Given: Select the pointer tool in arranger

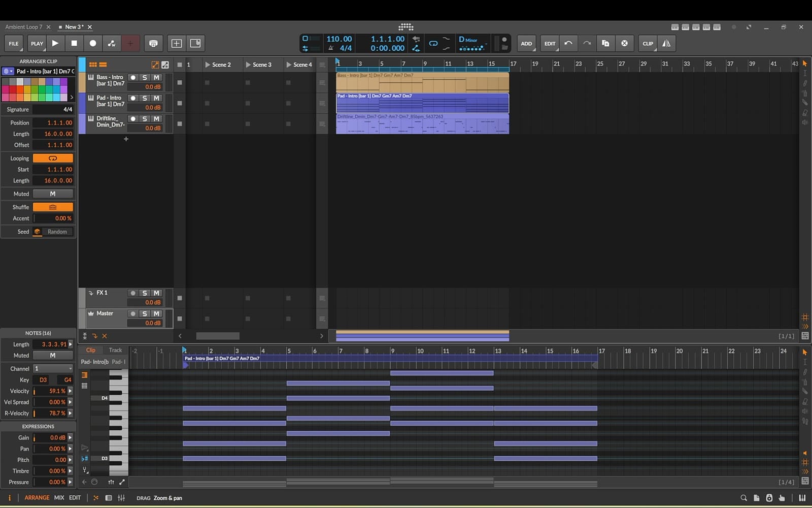Looking at the screenshot, I should click(805, 63).
